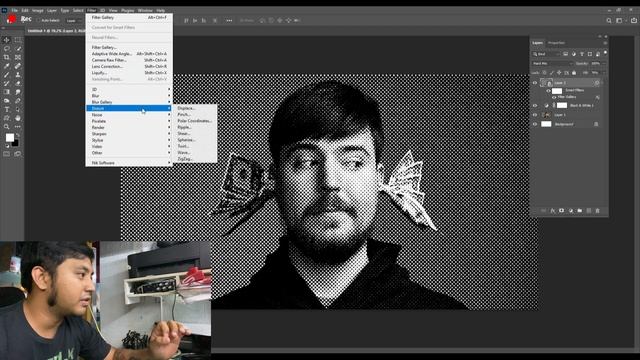Hide the Black & White 1 adjustment layer
The width and height of the screenshot is (640, 360).
[x=535, y=105]
